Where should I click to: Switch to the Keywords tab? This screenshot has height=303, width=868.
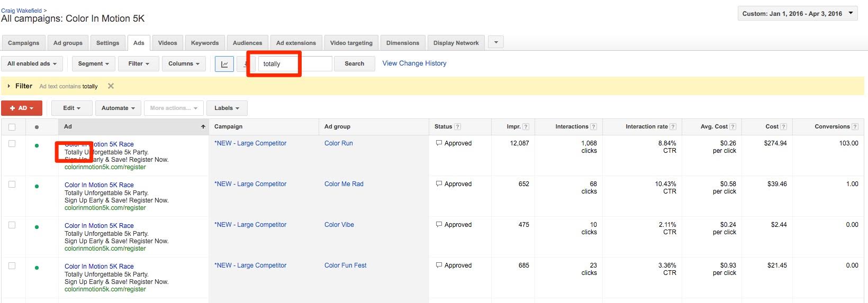coord(205,43)
